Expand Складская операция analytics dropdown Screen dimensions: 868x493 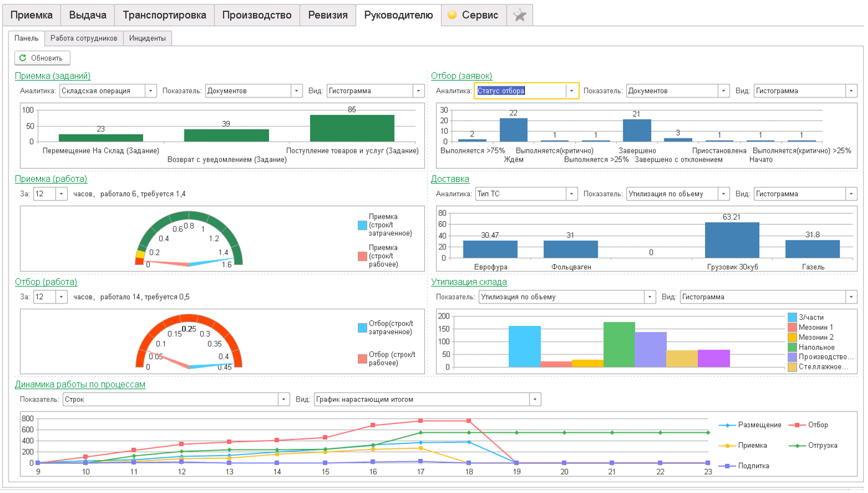pos(151,91)
